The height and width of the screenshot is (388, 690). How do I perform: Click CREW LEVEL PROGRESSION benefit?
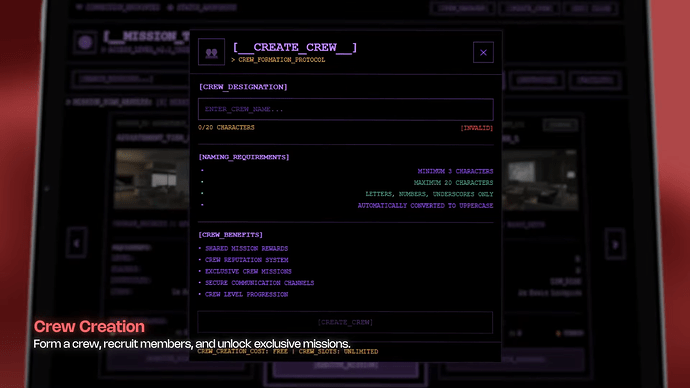[246, 294]
